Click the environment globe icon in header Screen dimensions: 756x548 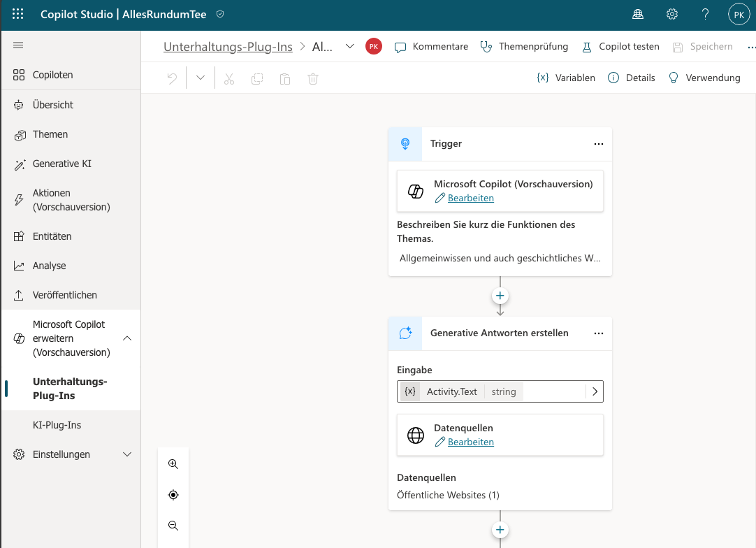pos(638,15)
